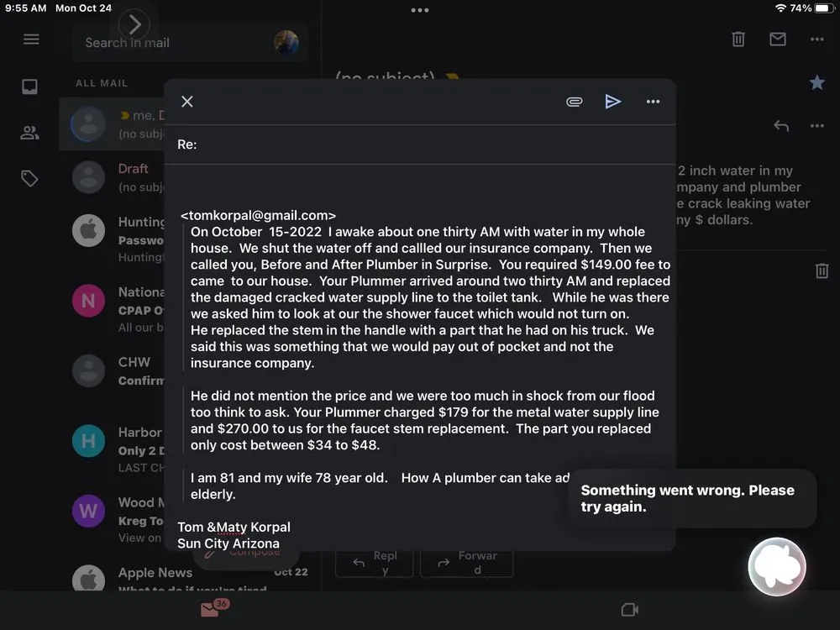The width and height of the screenshot is (840, 630).
Task: Open compose window more options menu
Action: click(653, 102)
